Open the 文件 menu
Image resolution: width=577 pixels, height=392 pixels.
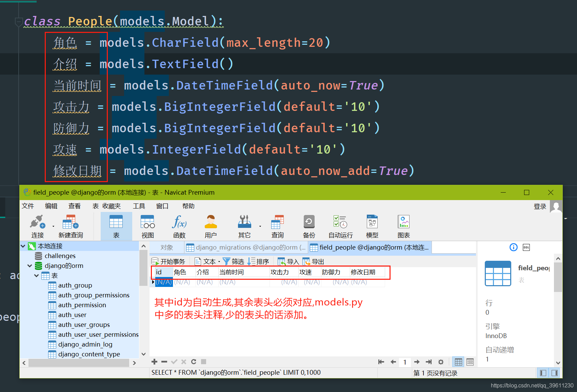pos(28,206)
